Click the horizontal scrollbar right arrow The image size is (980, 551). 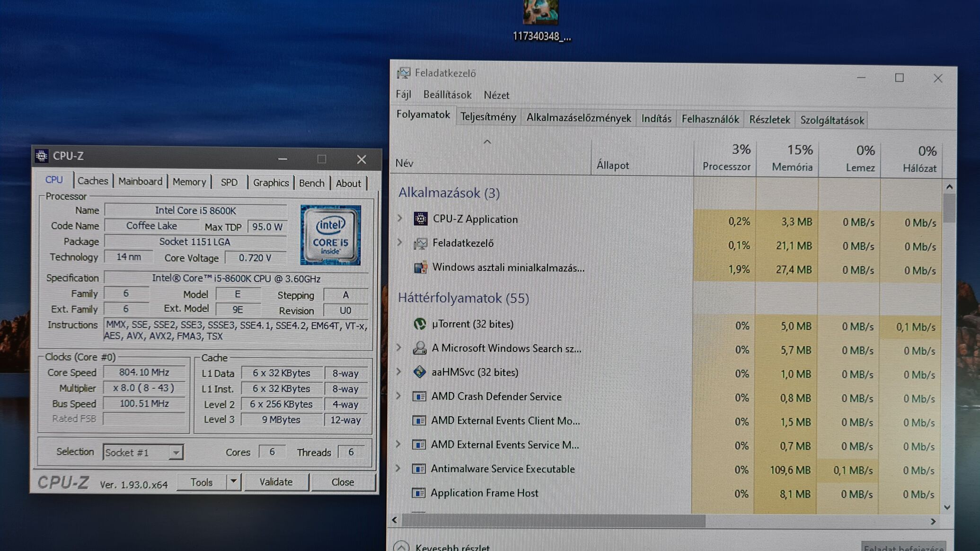[933, 521]
